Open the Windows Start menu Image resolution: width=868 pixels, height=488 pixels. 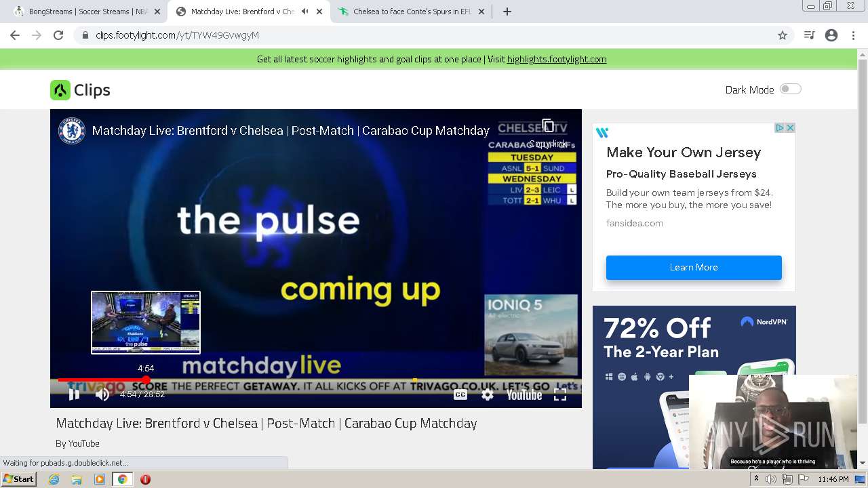(x=19, y=479)
